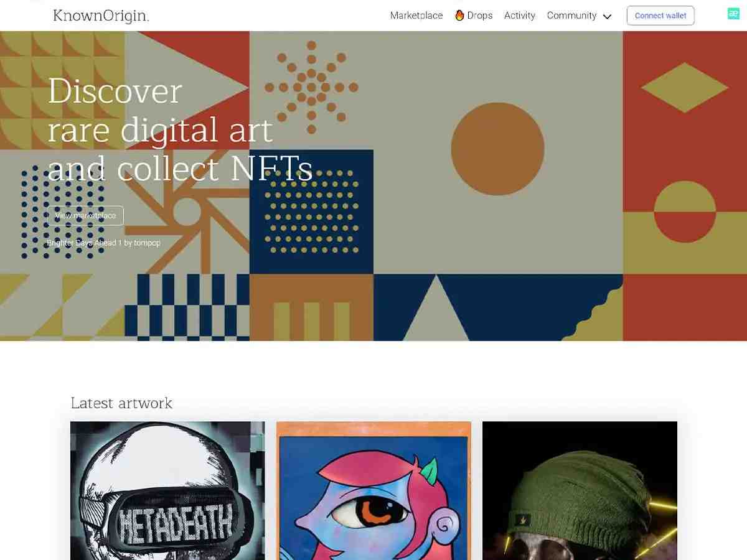This screenshot has width=747, height=560.
Task: Click the teal icon at top right
Action: click(x=733, y=14)
